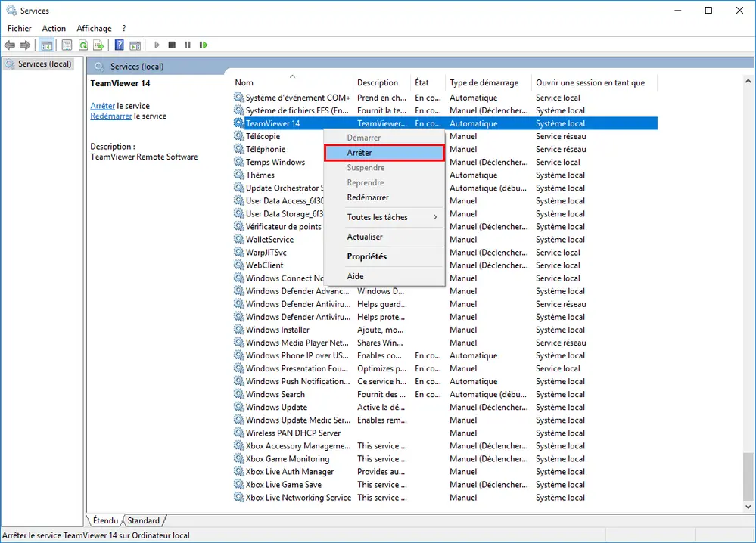756x543 pixels.
Task: Click the gear icon beside Temps Windows
Action: [238, 162]
